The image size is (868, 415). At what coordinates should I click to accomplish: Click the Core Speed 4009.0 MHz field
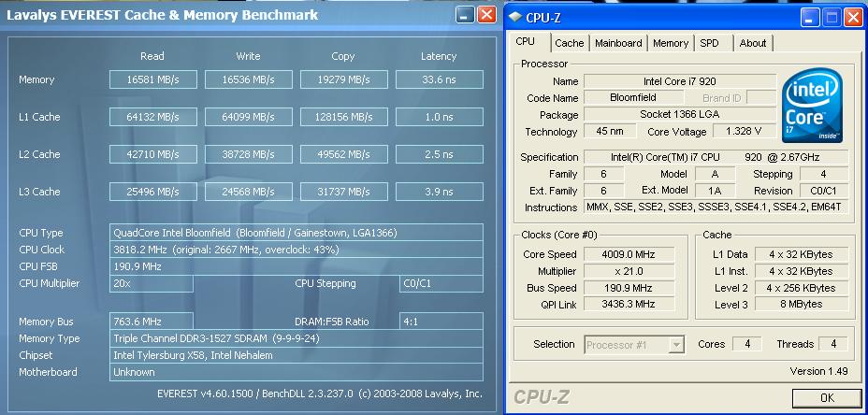[629, 254]
